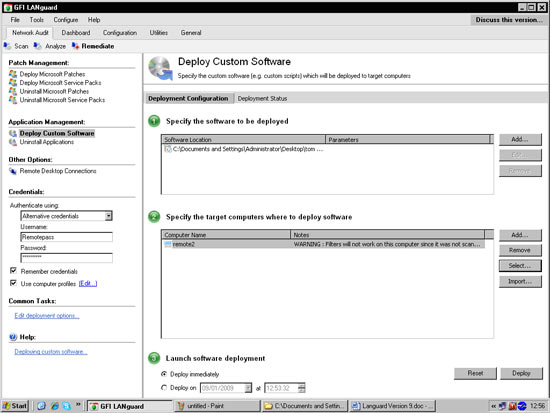Click the Uninstall Microsoft Patches icon
The width and height of the screenshot is (550, 413).
(x=13, y=91)
